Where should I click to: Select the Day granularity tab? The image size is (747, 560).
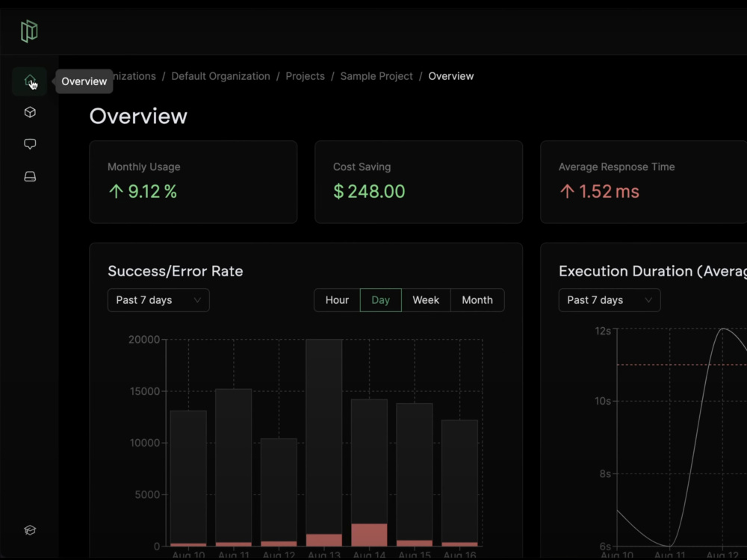tap(381, 300)
